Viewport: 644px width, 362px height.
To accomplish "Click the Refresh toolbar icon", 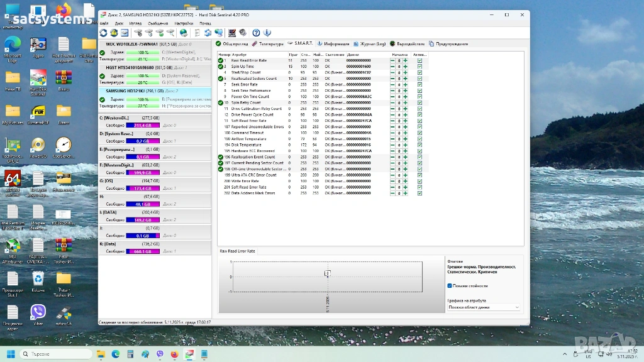I will click(104, 33).
